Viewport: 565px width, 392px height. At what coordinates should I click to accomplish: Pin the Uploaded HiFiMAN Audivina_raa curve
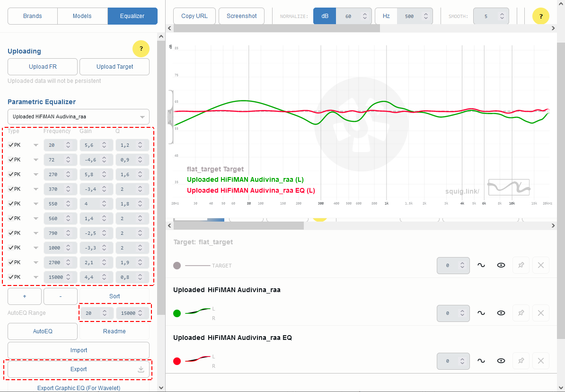(x=521, y=313)
